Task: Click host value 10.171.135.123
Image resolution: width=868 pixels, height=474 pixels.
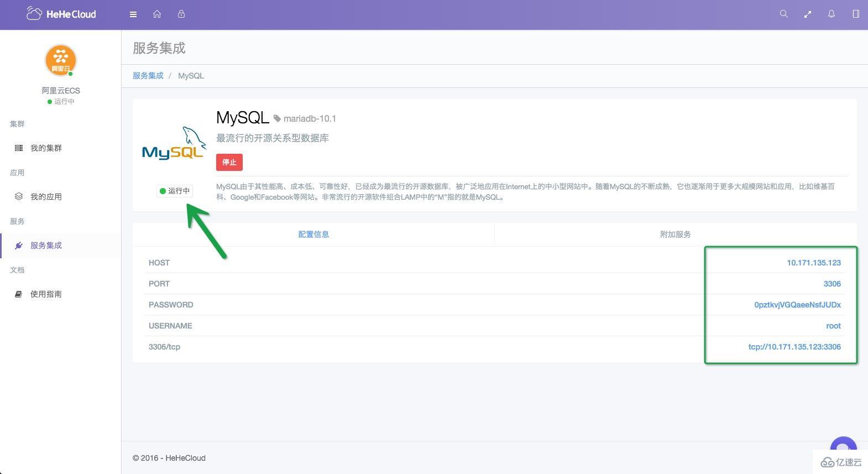Action: pos(814,263)
